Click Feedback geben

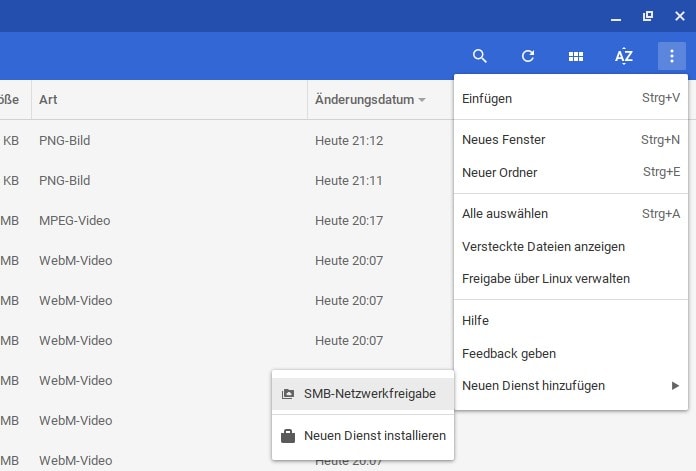pyautogui.click(x=508, y=353)
